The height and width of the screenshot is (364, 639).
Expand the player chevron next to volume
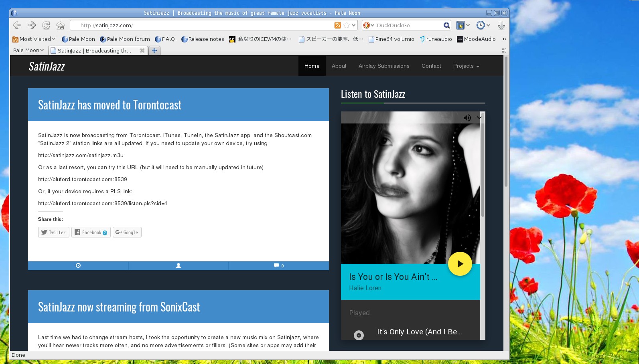point(479,118)
